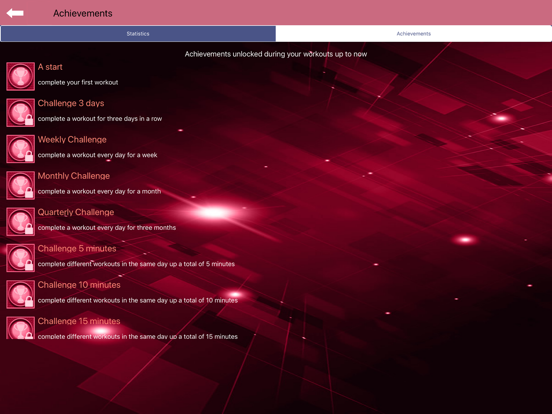
Task: Select the locked Monthly Challenge trophy icon
Action: [x=20, y=185]
